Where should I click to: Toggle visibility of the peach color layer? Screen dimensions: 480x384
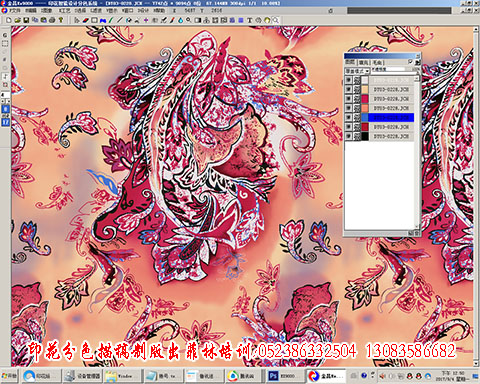[x=348, y=89]
